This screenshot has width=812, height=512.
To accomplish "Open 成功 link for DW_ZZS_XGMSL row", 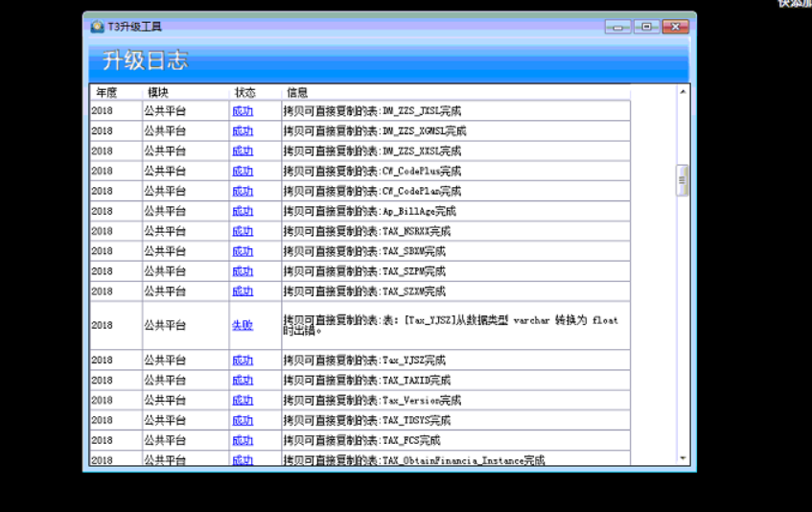I will [x=243, y=131].
